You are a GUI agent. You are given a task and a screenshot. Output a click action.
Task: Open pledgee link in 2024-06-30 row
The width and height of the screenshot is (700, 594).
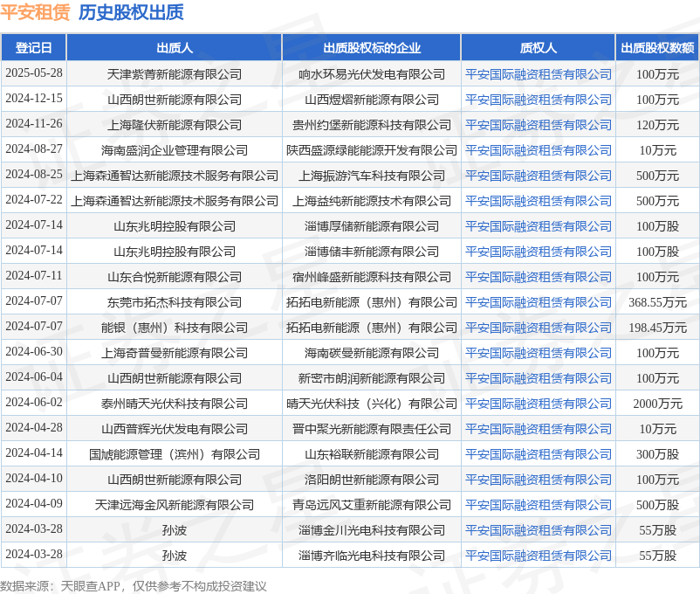tap(539, 353)
